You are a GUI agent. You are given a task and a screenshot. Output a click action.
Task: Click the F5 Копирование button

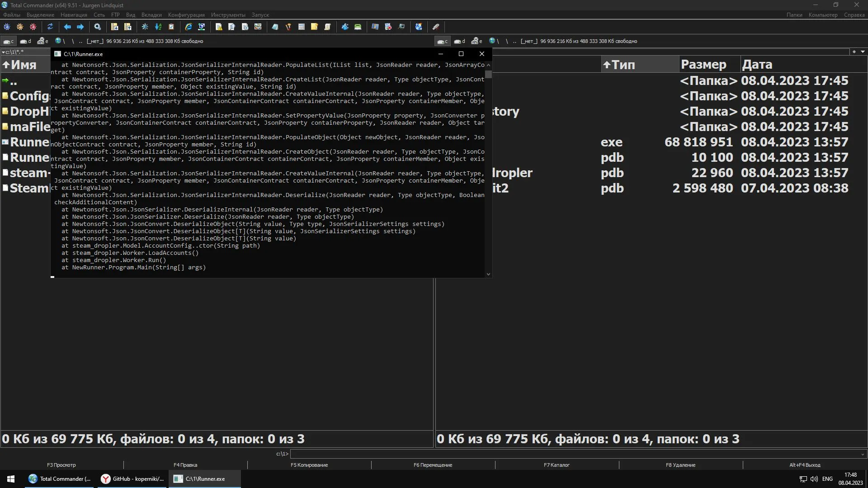tap(309, 465)
